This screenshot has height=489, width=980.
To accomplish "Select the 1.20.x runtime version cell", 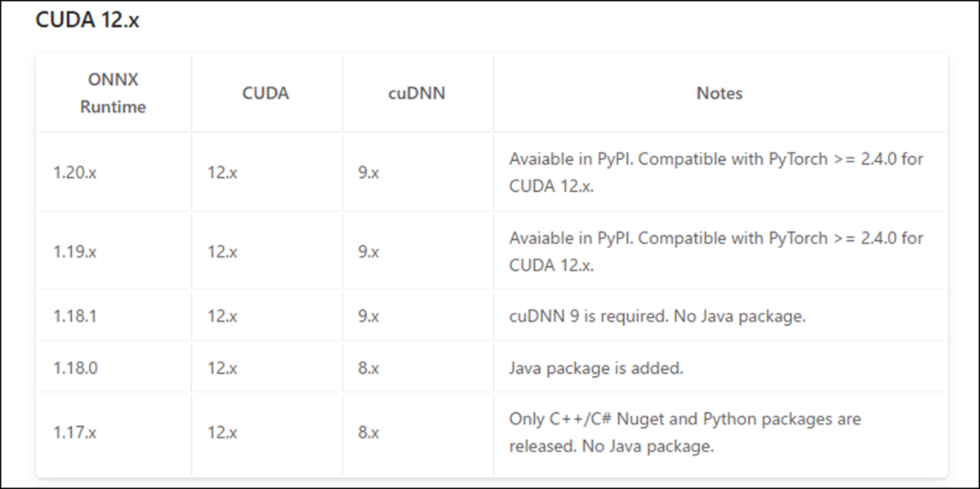I will (75, 173).
